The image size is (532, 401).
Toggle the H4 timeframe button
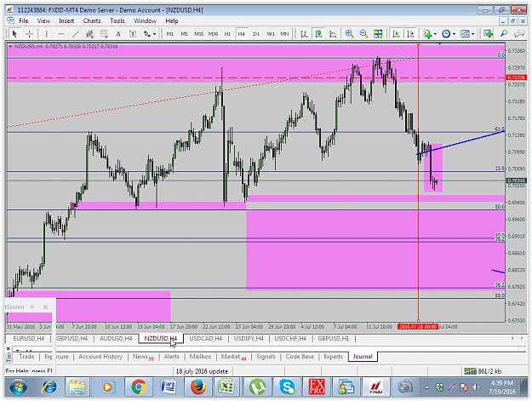pyautogui.click(x=241, y=33)
